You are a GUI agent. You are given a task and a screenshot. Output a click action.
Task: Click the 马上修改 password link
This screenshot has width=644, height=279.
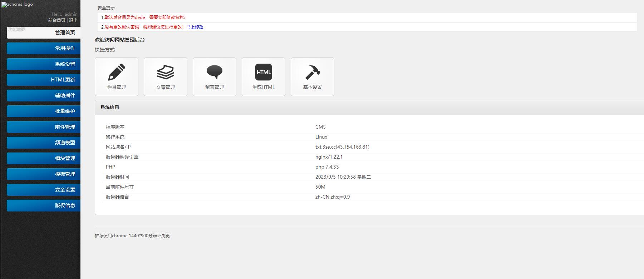(x=195, y=27)
